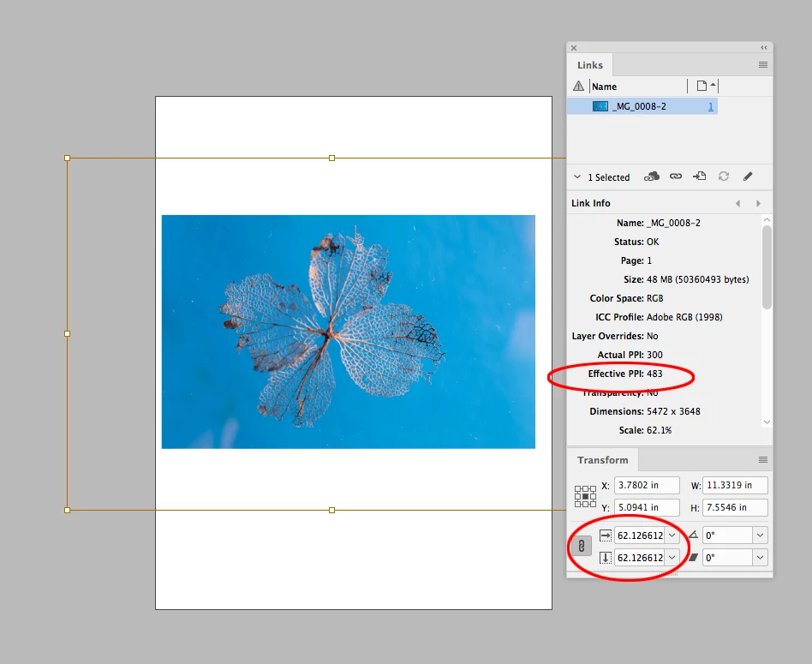Click the Link Info scrollbar thumb

pyautogui.click(x=767, y=267)
